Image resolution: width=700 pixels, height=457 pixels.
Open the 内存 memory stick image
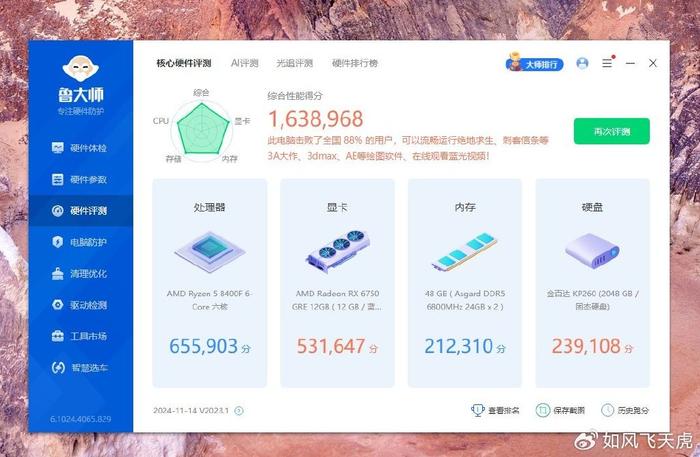[465, 251]
